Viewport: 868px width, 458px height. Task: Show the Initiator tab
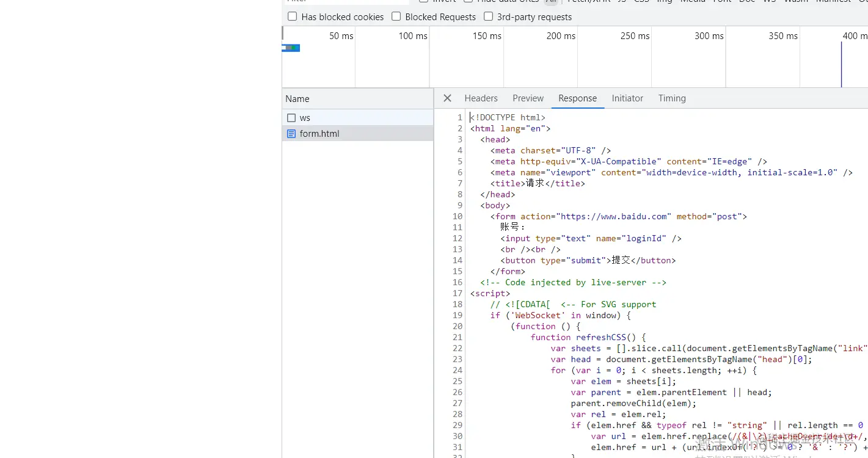coord(628,98)
